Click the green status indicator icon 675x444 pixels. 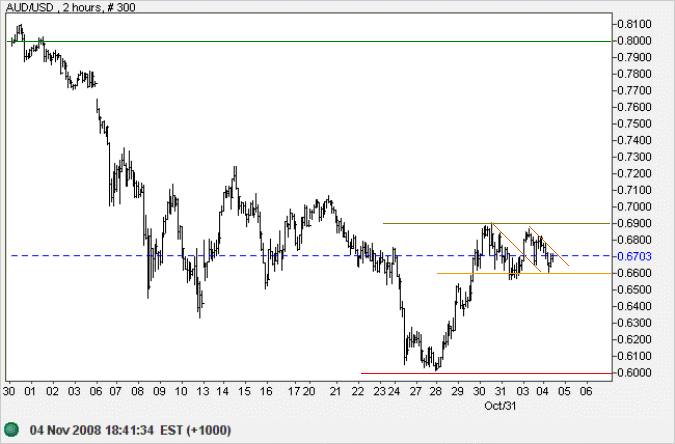12,429
